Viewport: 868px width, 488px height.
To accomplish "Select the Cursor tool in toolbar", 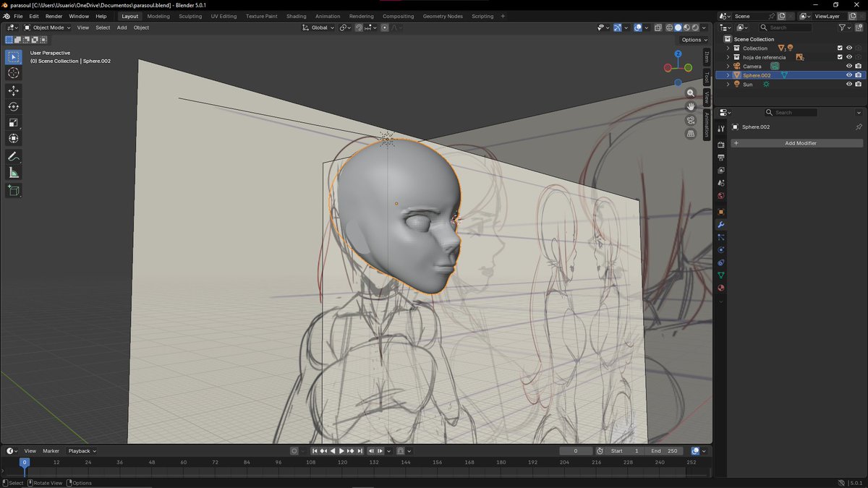I will click(14, 73).
